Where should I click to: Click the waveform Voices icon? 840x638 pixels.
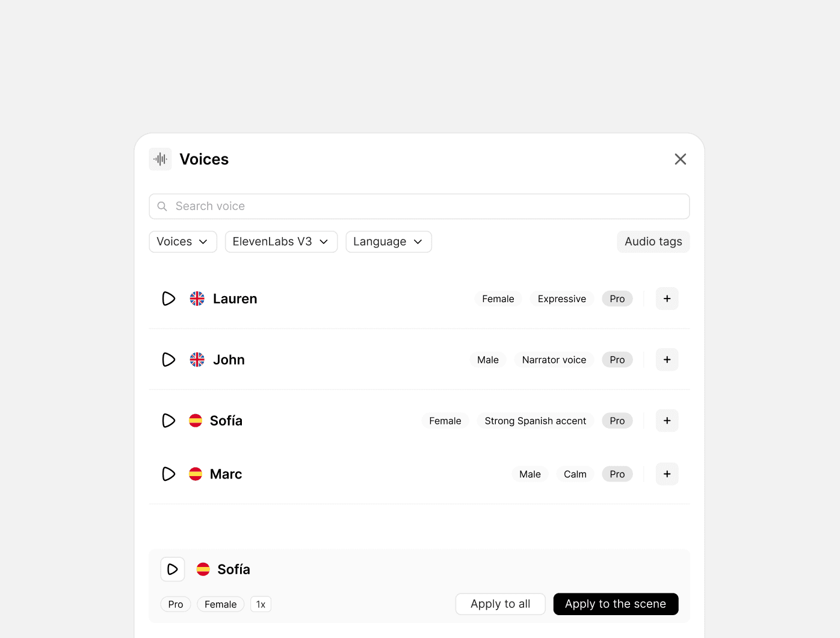pos(160,159)
